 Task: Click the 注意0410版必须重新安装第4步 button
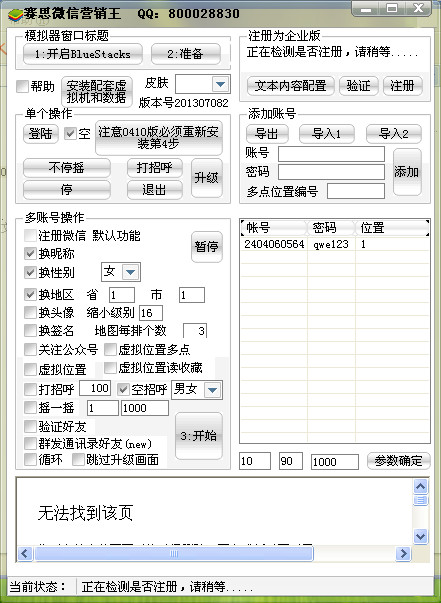click(159, 138)
